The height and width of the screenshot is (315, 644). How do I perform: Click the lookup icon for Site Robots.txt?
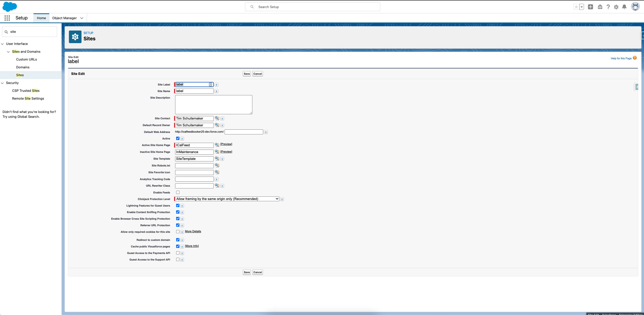click(217, 165)
